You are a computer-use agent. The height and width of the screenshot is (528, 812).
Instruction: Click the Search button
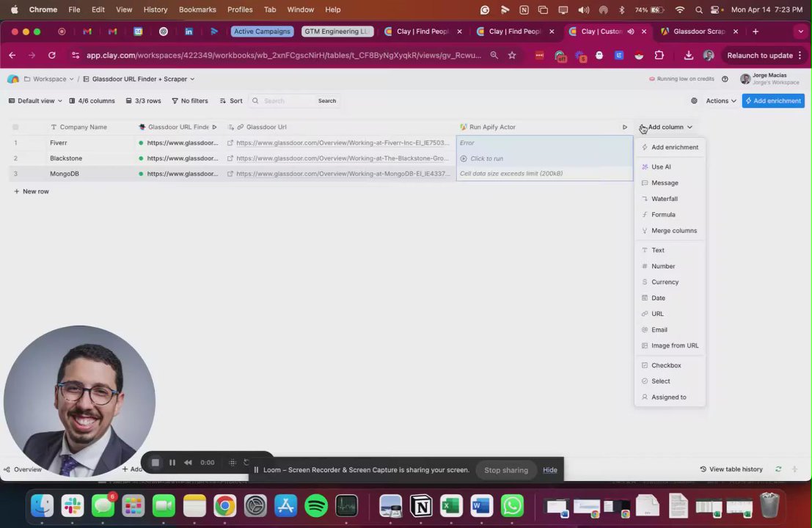tap(326, 101)
